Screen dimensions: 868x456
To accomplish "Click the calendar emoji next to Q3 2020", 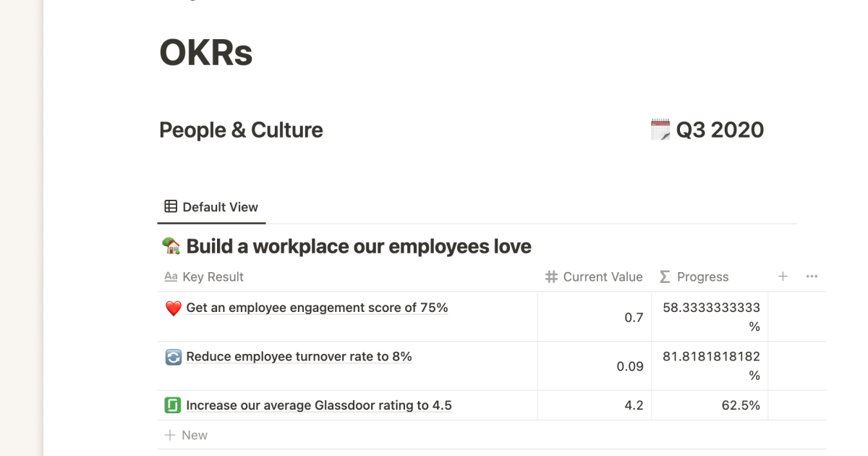I will 660,130.
